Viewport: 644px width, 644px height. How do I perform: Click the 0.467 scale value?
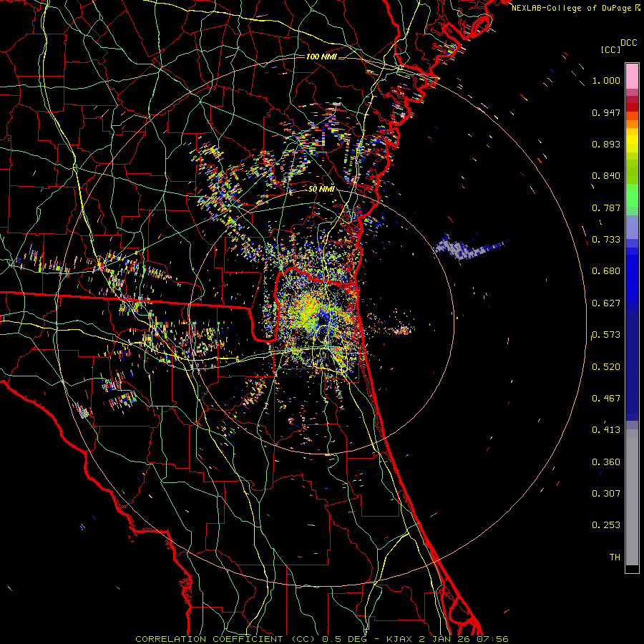pyautogui.click(x=606, y=399)
